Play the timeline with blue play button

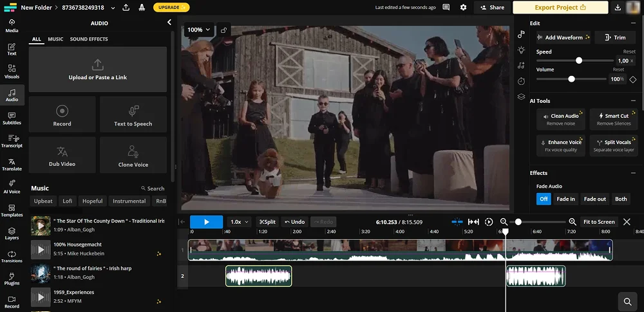coord(206,222)
